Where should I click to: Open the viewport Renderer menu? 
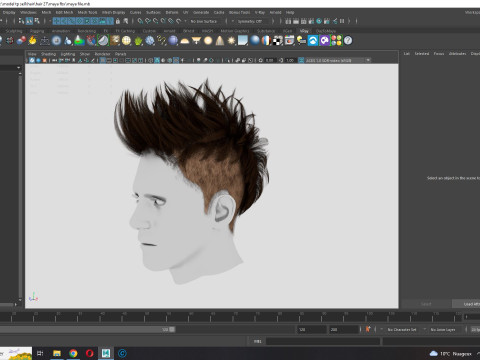pos(102,54)
